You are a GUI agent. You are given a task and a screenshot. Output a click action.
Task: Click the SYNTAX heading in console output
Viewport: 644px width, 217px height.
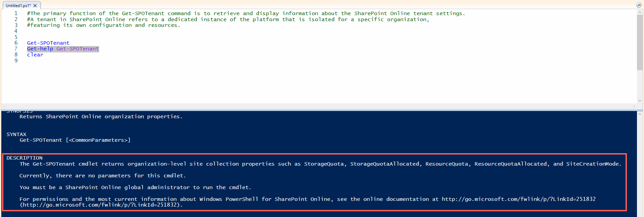click(x=16, y=134)
